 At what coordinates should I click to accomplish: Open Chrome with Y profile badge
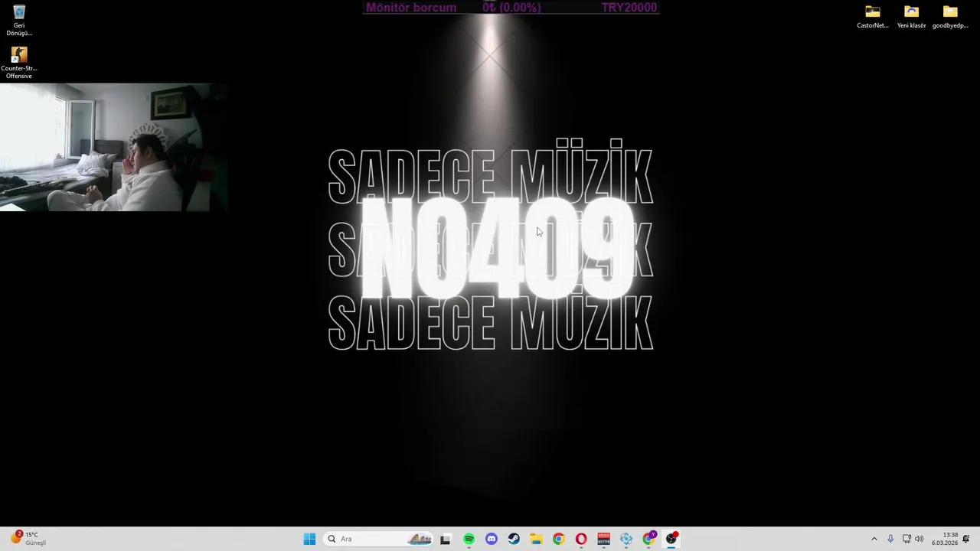click(x=649, y=539)
